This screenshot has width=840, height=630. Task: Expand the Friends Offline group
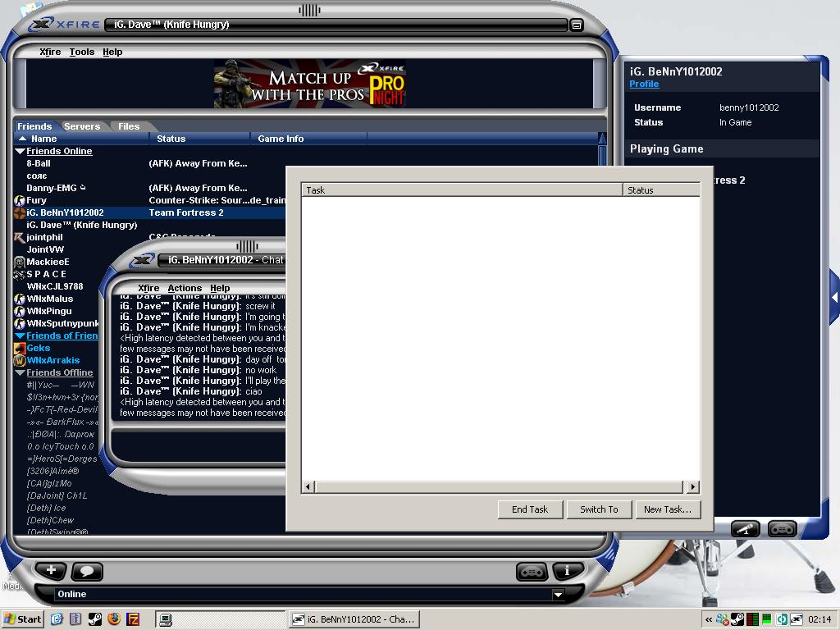[20, 373]
